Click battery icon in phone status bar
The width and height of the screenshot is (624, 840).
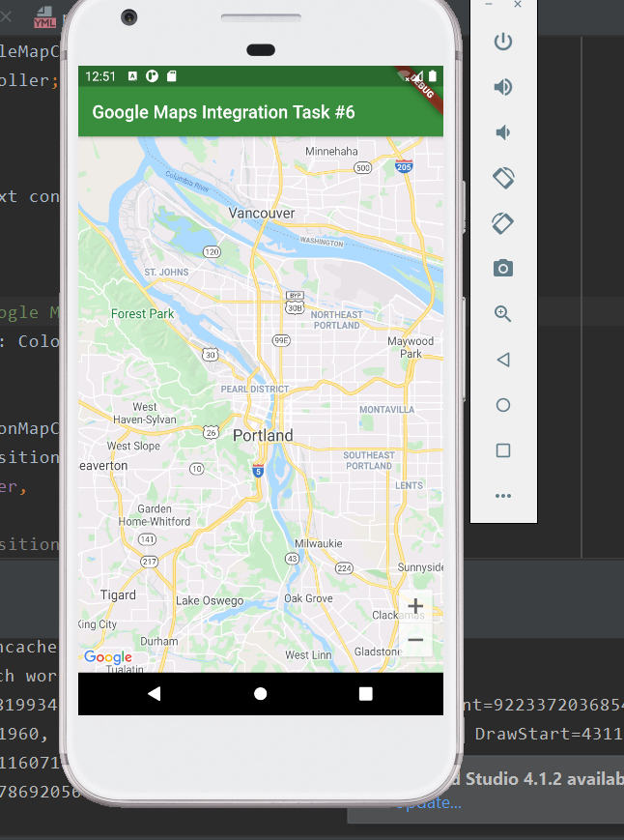tap(433, 75)
